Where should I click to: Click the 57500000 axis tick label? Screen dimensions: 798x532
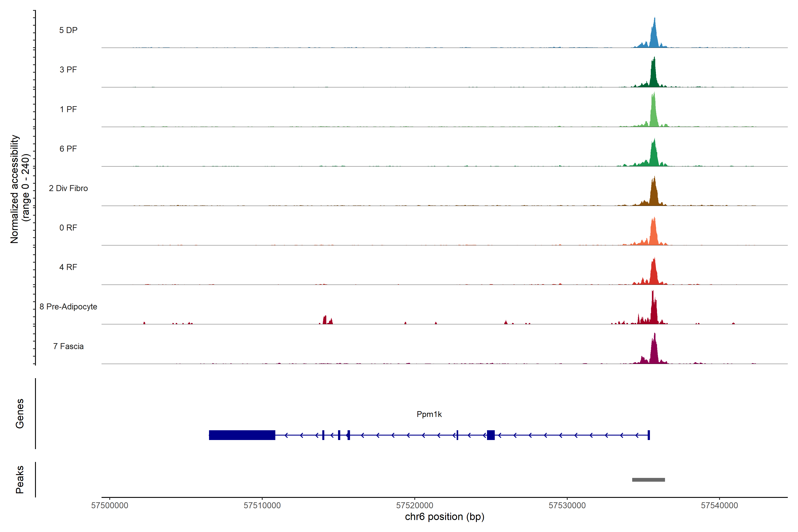[x=110, y=506]
